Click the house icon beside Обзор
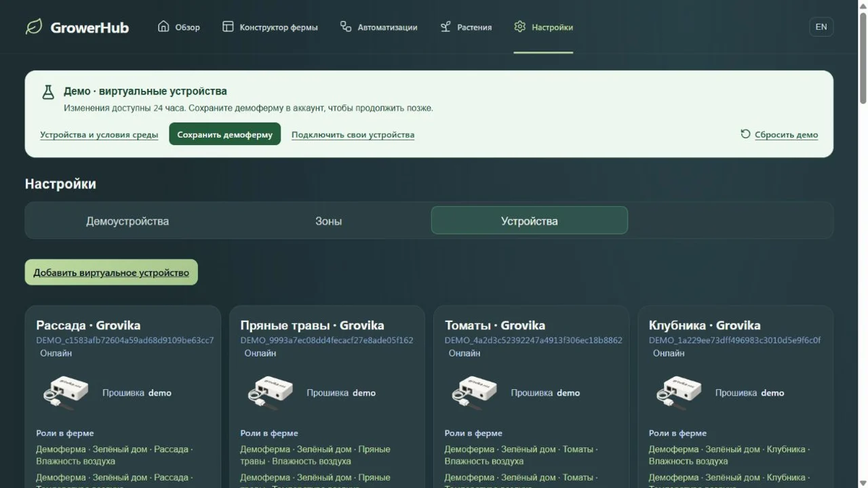 click(x=163, y=26)
